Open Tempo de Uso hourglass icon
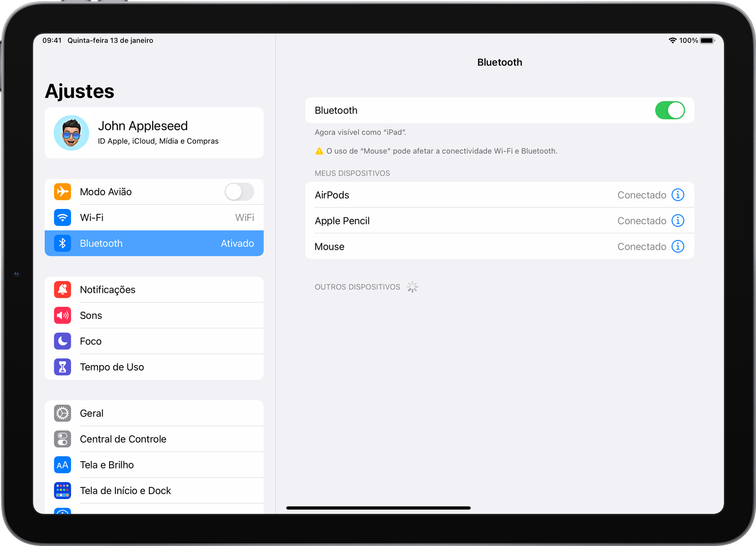Viewport: 756px width, 546px height. pyautogui.click(x=63, y=367)
